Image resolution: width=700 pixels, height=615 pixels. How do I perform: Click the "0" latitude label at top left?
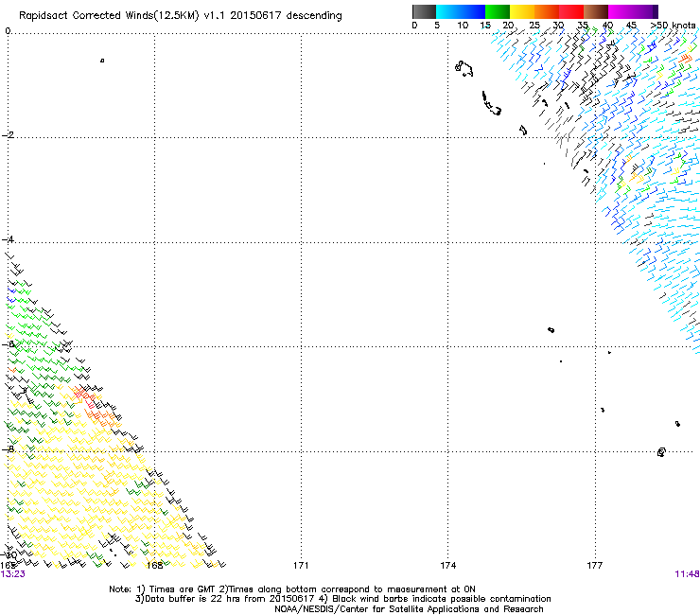[x=8, y=31]
